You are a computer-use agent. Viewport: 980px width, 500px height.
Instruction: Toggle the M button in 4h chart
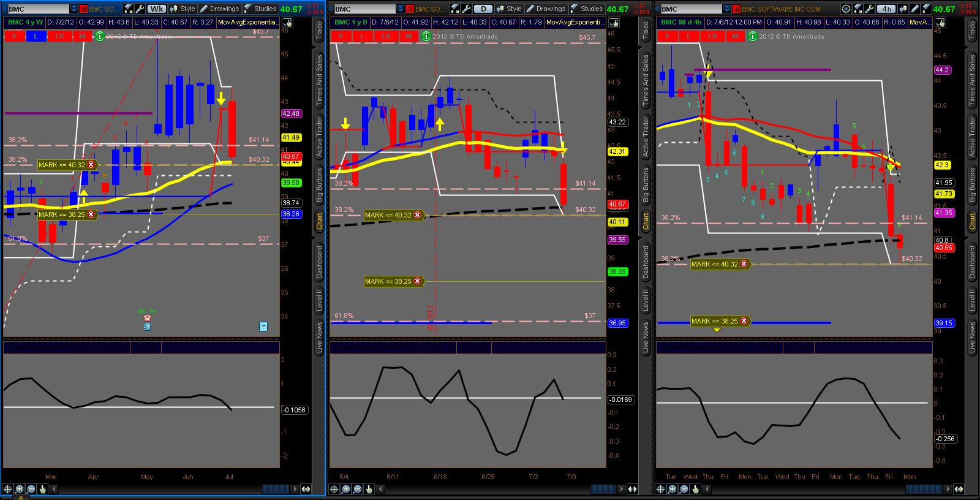tap(735, 36)
